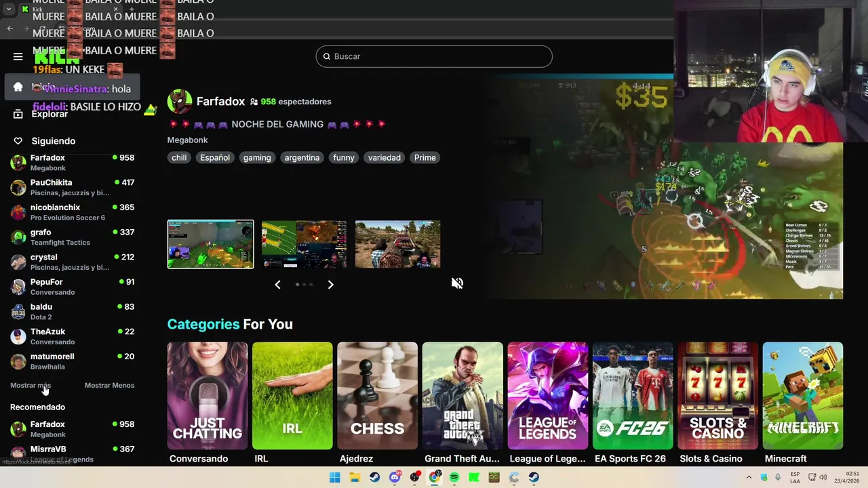Show hidden system tray icons chevron
Viewport: 868px width, 488px height.
click(x=749, y=477)
